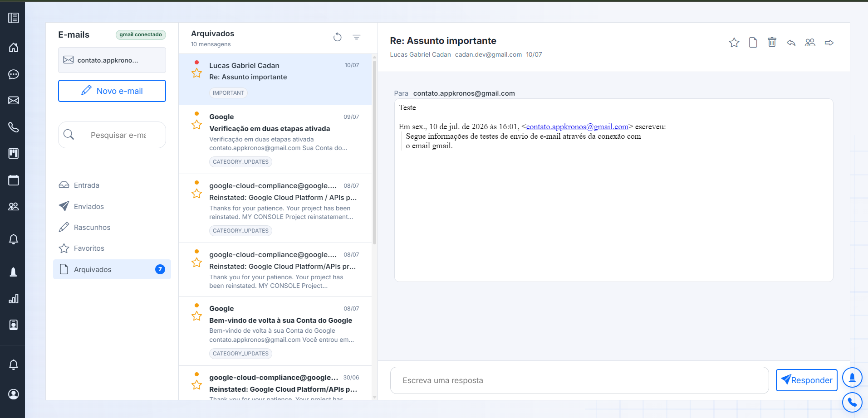This screenshot has height=418, width=868.
Task: Click the Escreva uma resposta field
Action: coord(579,380)
